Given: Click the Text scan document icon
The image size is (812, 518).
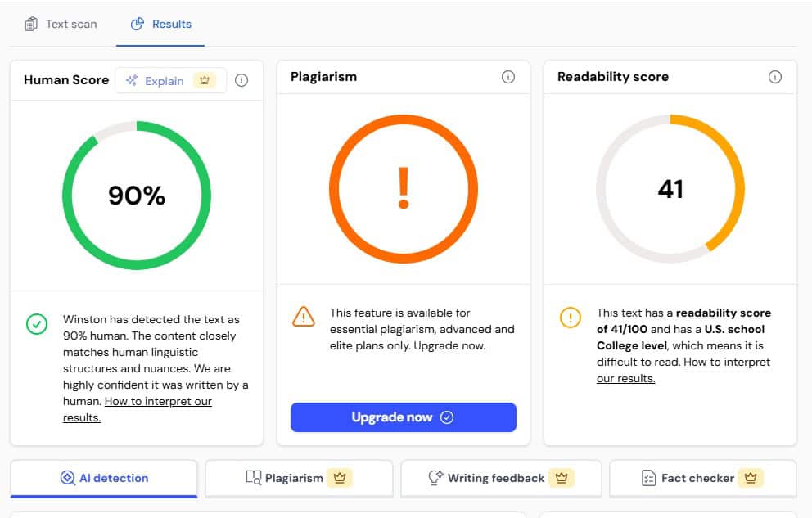Looking at the screenshot, I should point(31,24).
